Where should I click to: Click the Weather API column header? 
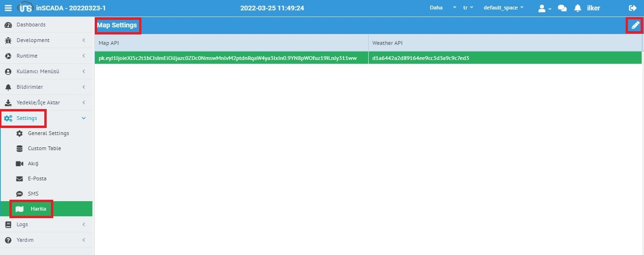click(387, 43)
